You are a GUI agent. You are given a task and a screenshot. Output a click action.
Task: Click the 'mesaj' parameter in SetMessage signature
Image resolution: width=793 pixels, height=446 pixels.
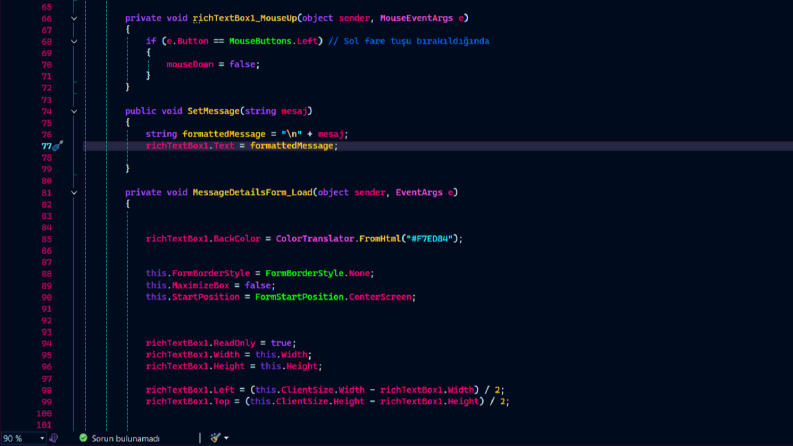[294, 111]
